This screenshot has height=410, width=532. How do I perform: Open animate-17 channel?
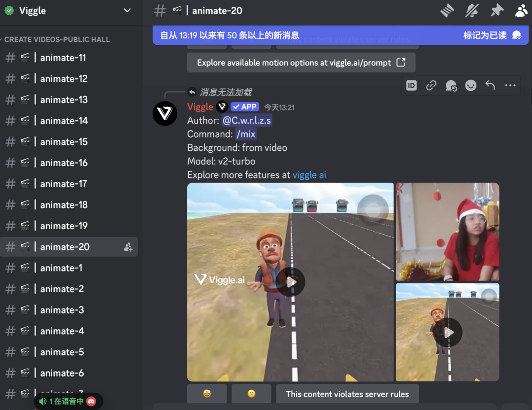69,184
